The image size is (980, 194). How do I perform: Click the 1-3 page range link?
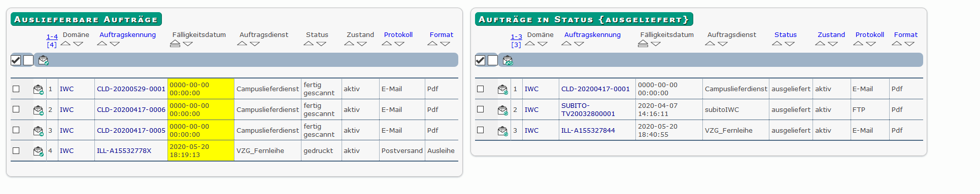[517, 36]
